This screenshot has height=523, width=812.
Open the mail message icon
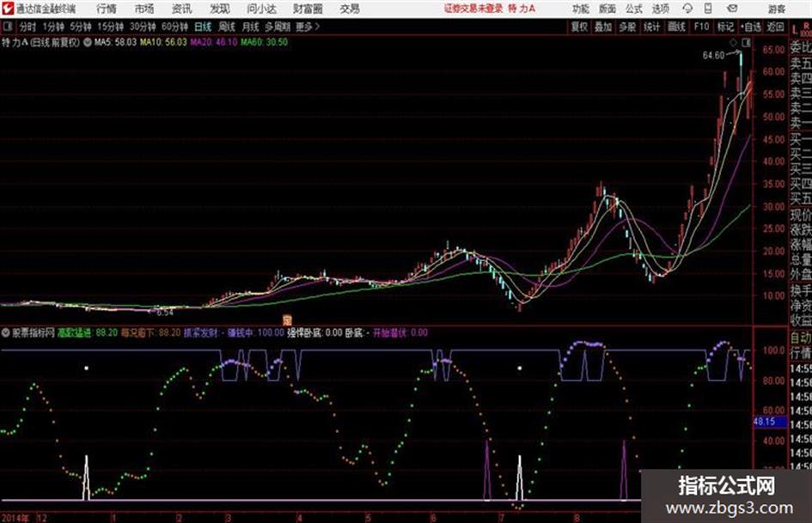[x=732, y=9]
